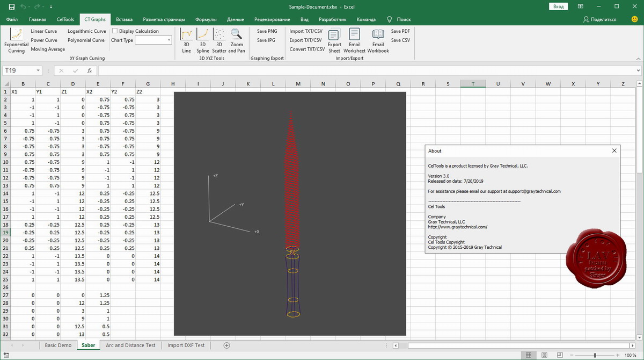644x360 pixels.
Task: Click Save PNG
Action: 267,31
